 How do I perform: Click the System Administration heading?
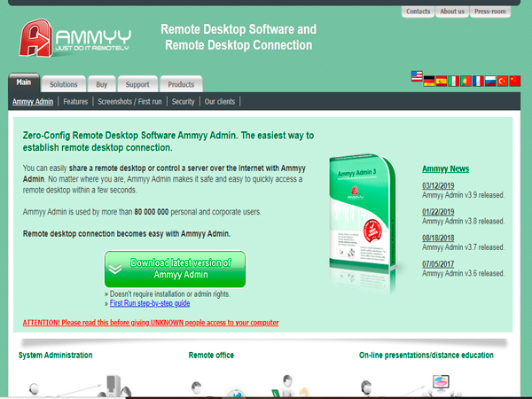(x=55, y=356)
